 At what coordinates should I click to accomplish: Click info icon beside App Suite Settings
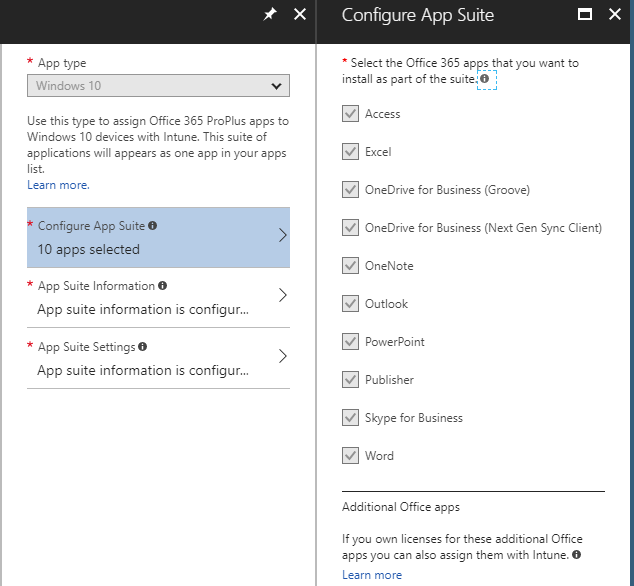pos(143,347)
